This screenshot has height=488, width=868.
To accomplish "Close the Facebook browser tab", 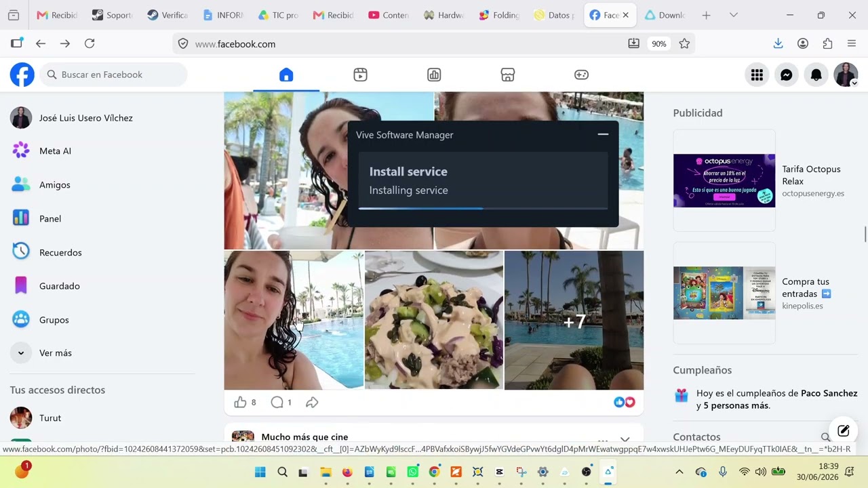I will click(x=625, y=15).
